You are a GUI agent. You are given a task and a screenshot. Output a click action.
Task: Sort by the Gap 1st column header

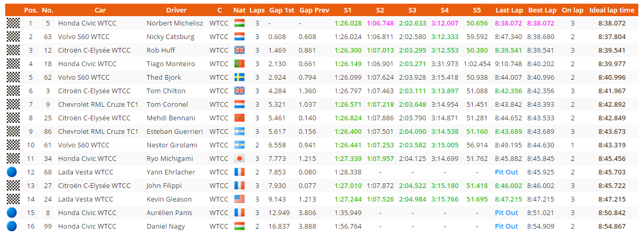click(x=282, y=10)
